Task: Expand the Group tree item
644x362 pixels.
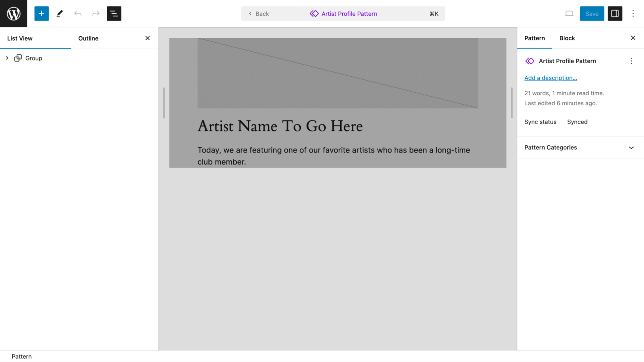Action: coord(7,58)
